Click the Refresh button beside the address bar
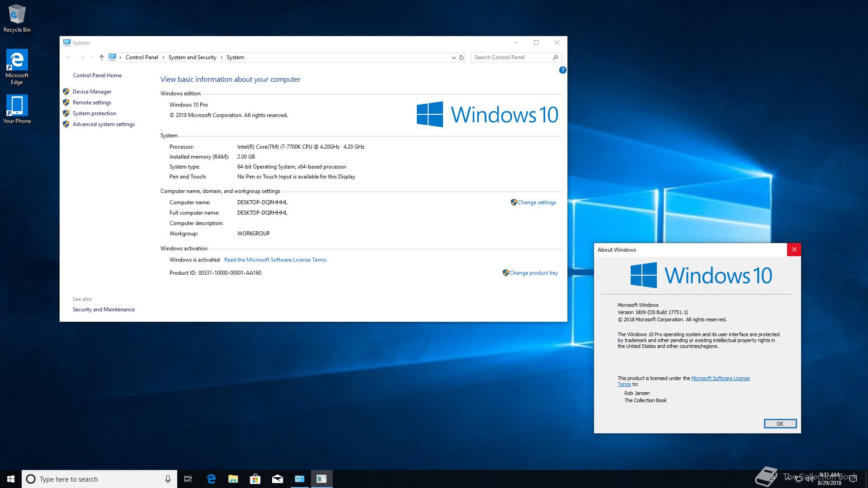 tap(462, 57)
